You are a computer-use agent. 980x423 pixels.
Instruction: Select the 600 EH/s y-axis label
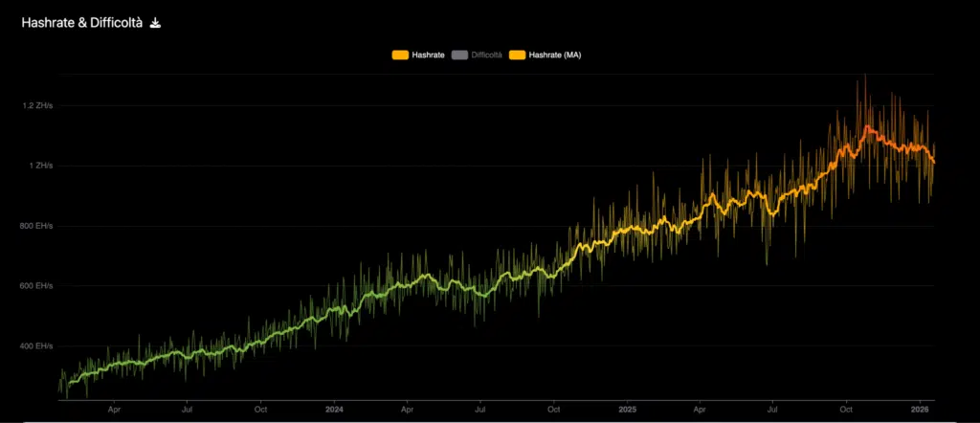(37, 286)
